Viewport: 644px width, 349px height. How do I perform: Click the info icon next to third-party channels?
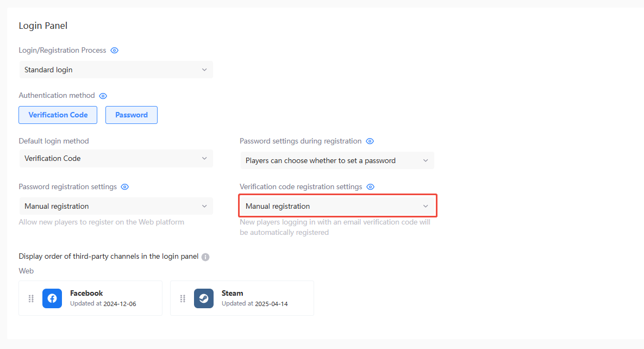[205, 257]
